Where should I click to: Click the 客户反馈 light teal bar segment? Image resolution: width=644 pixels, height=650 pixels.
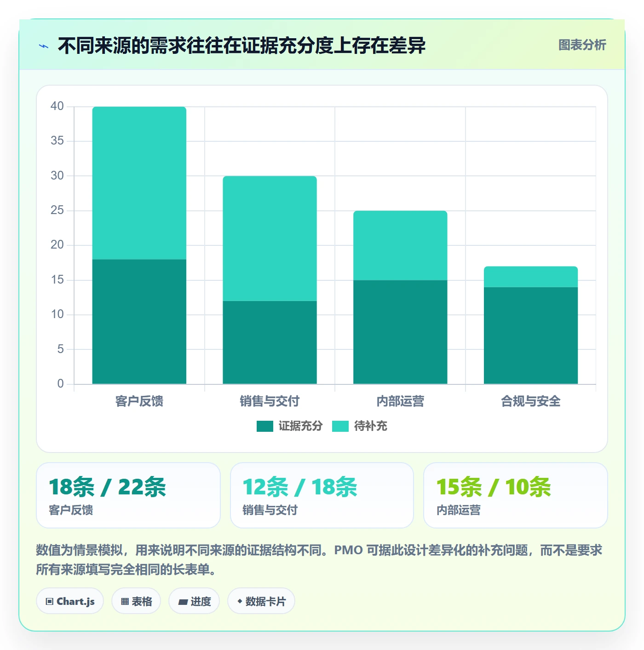pyautogui.click(x=139, y=183)
